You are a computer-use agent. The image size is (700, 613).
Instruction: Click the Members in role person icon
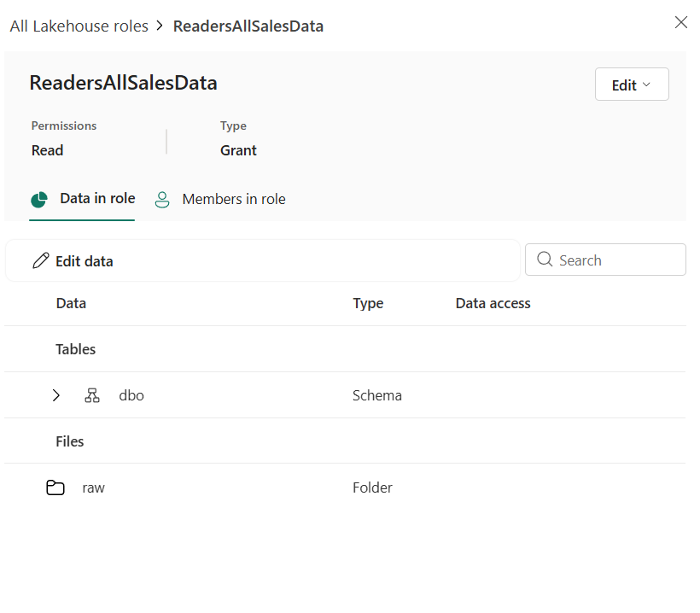point(162,200)
